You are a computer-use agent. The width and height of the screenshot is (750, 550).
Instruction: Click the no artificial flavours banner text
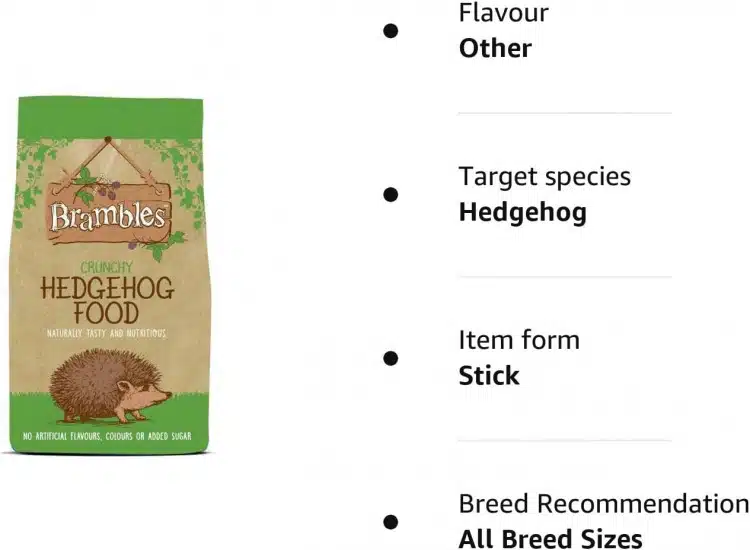(x=107, y=436)
